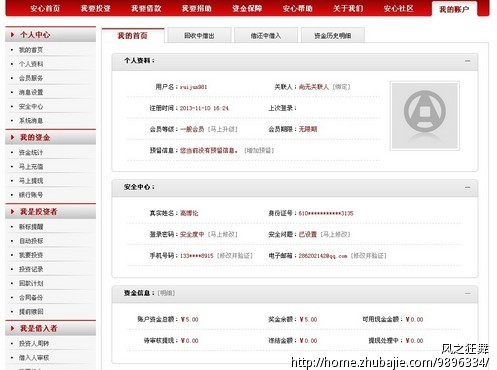Click 修改并验证 beside 手机号码
The image size is (497, 370).
click(235, 256)
